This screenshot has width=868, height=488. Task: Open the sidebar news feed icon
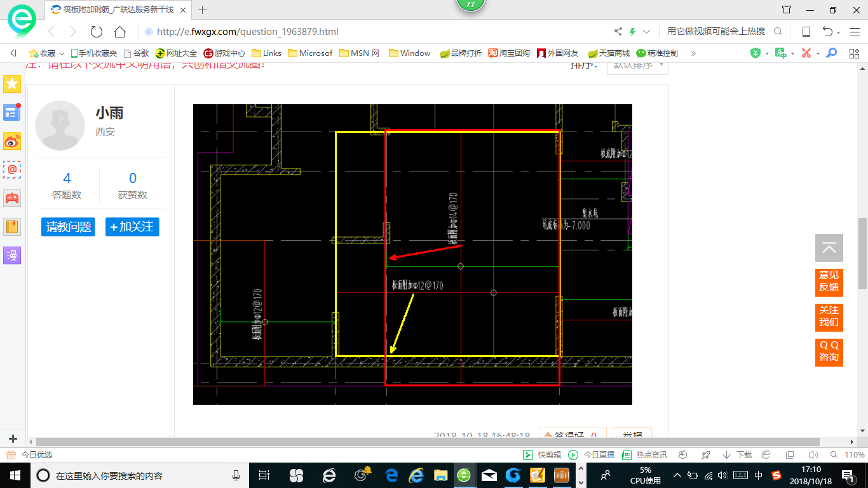(x=12, y=112)
